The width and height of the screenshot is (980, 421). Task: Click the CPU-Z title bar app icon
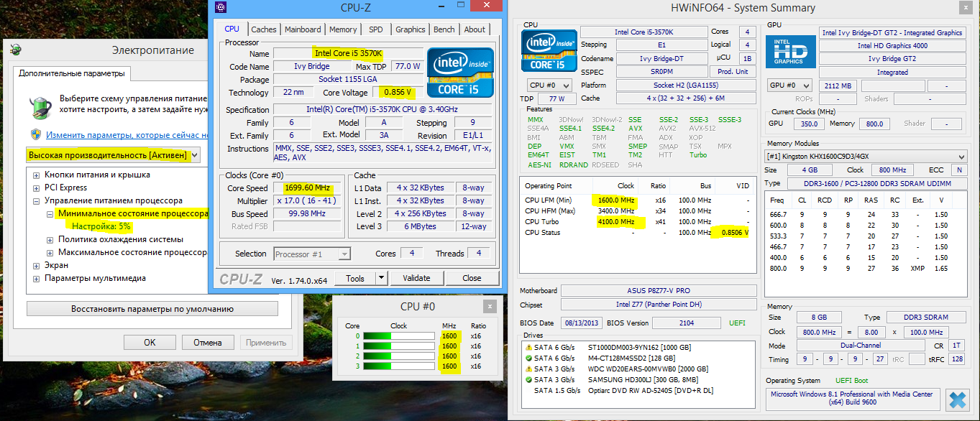(x=221, y=8)
